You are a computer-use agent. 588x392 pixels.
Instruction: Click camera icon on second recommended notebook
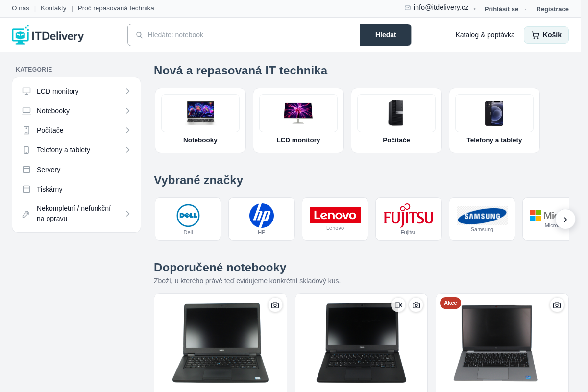click(x=416, y=305)
